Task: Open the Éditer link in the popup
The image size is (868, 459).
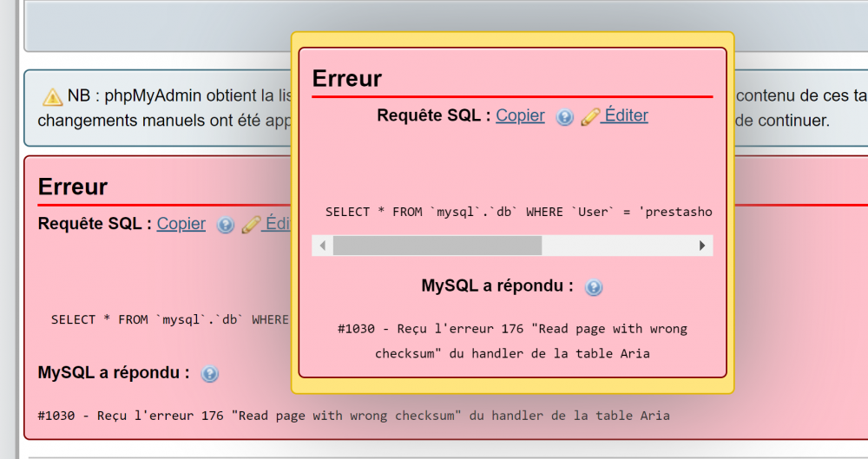Action: (626, 115)
